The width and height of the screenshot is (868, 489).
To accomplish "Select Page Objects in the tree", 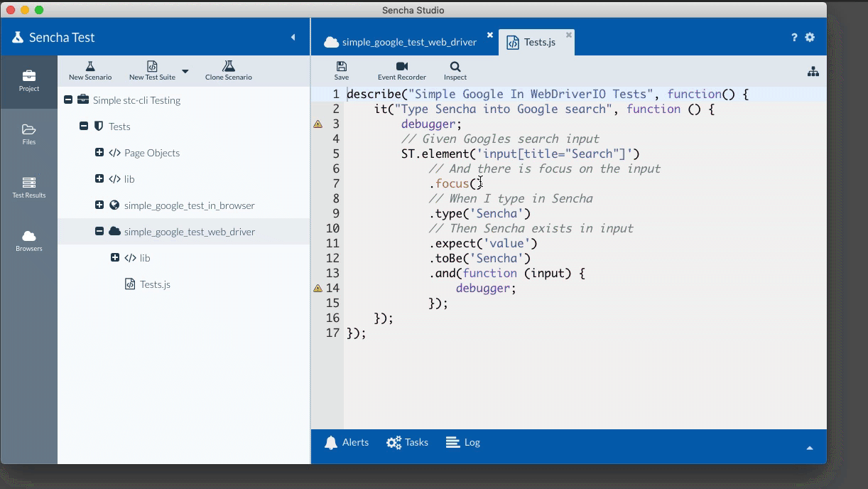I will (x=184, y=153).
